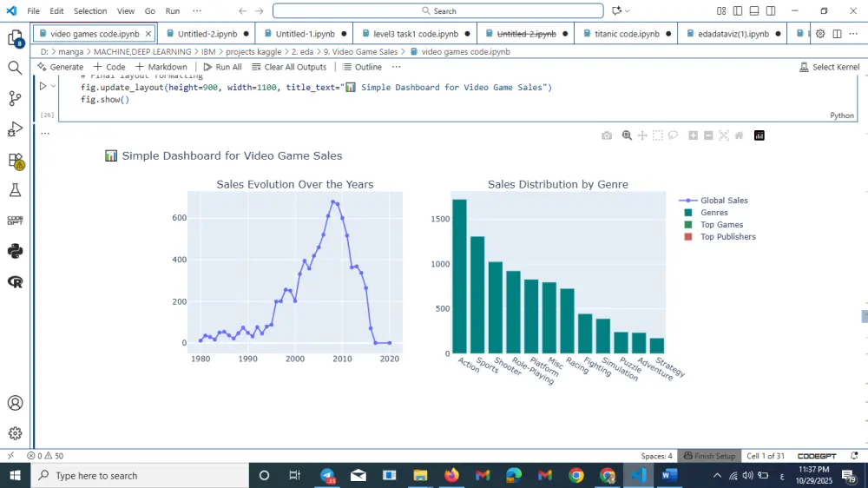Open the Copilot dropdown arrow in title bar
868x488 pixels.
coord(628,10)
